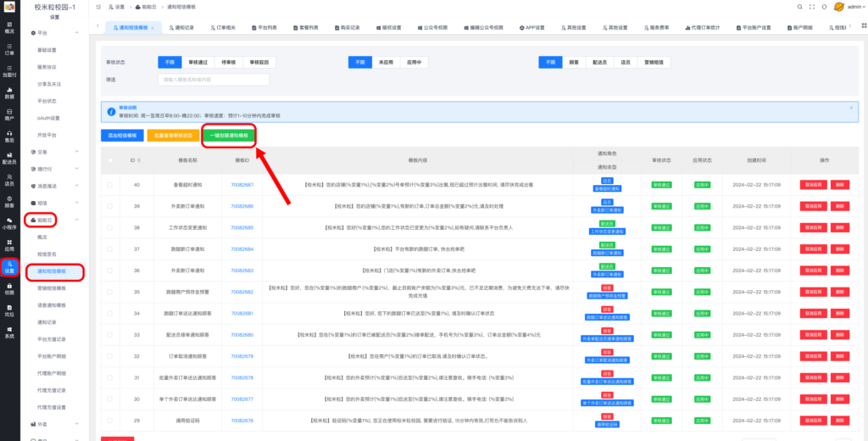Open 概况 in the dark left rail
The height and width of the screenshot is (441, 868).
pyautogui.click(x=9, y=28)
